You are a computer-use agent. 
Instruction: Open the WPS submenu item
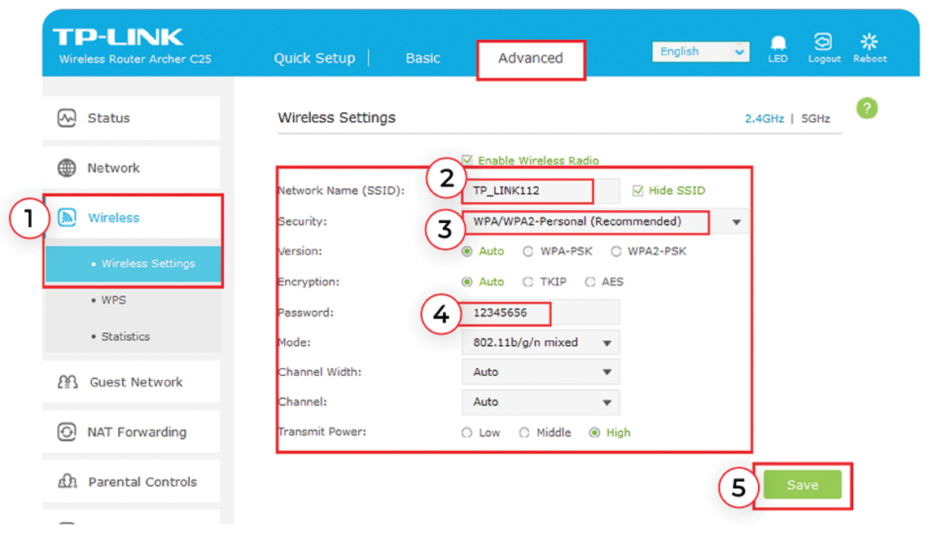tap(114, 300)
